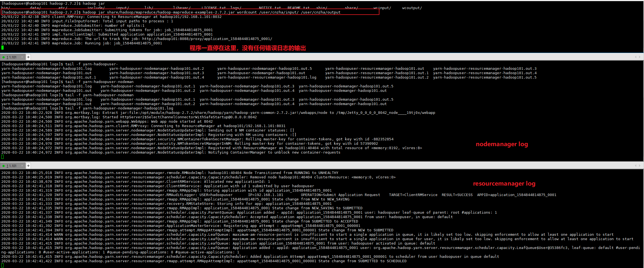Close the 1.101 tab above the nodemanager pane
The image size is (644, 268).
tap(22, 57)
